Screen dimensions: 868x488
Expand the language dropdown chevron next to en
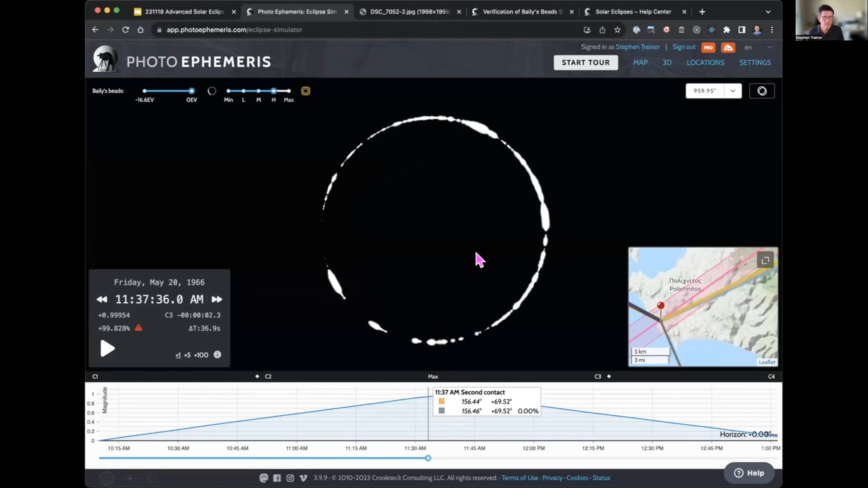point(769,47)
